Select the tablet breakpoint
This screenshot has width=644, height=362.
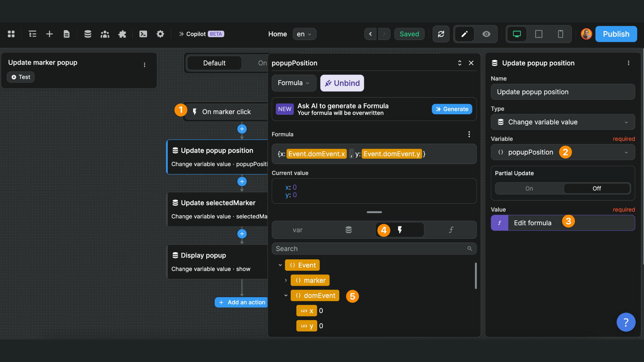(539, 34)
